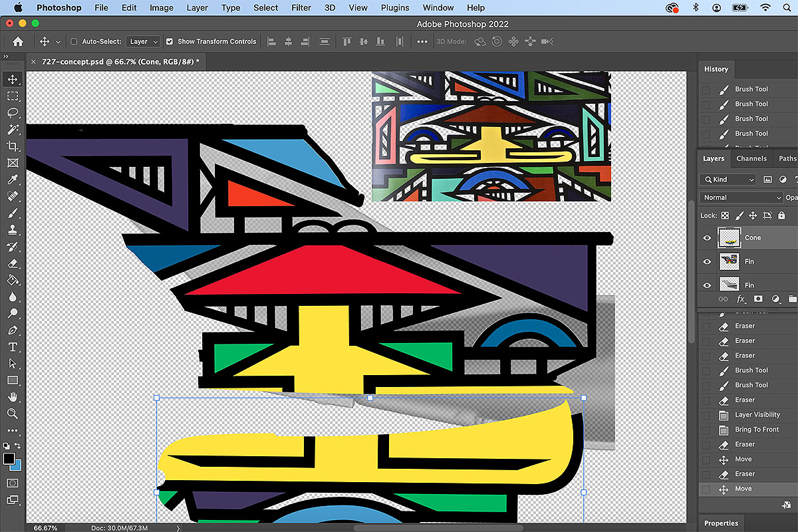Screen dimensions: 798x532
Task: Open the three-dots align and distribute options
Action: pyautogui.click(x=422, y=41)
